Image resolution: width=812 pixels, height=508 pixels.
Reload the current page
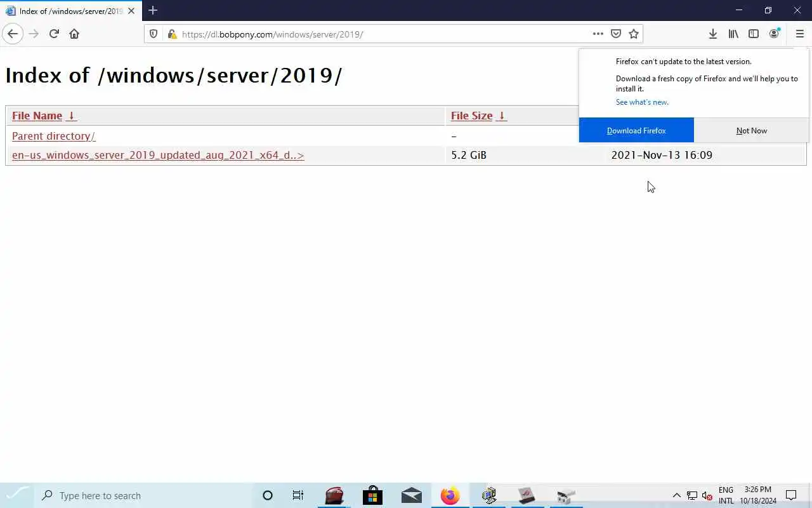(54, 34)
